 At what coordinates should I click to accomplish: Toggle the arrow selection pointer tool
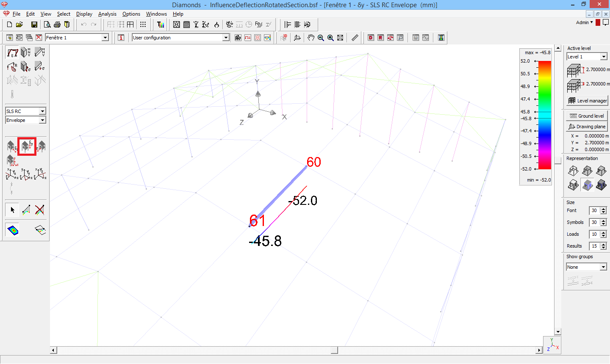12,210
